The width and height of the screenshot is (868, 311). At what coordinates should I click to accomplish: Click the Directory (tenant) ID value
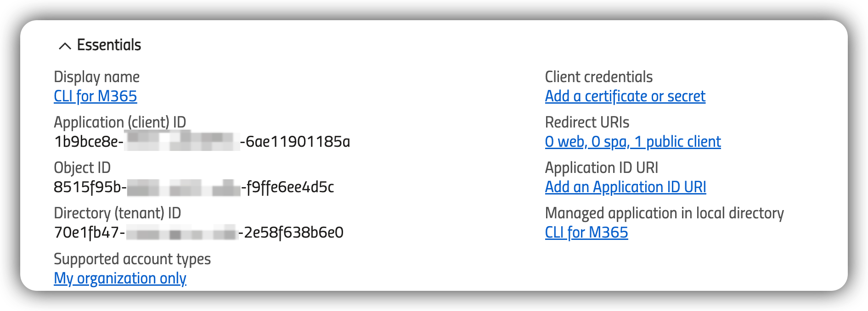click(198, 233)
